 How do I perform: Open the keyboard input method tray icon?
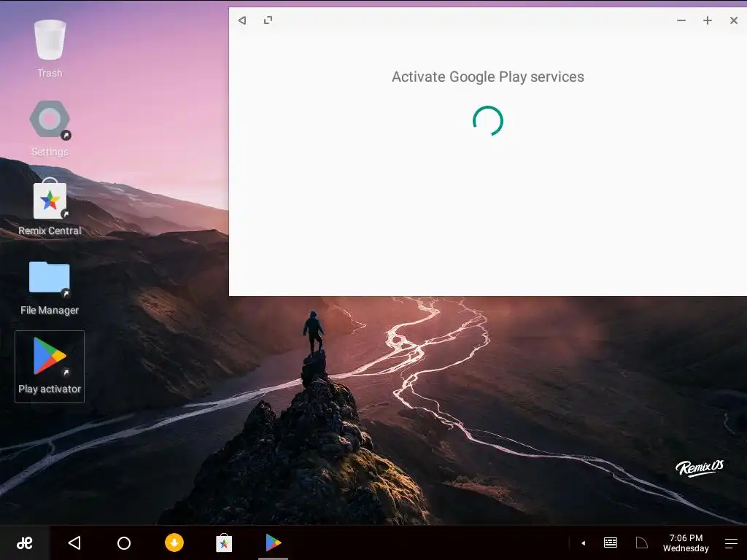(x=611, y=542)
